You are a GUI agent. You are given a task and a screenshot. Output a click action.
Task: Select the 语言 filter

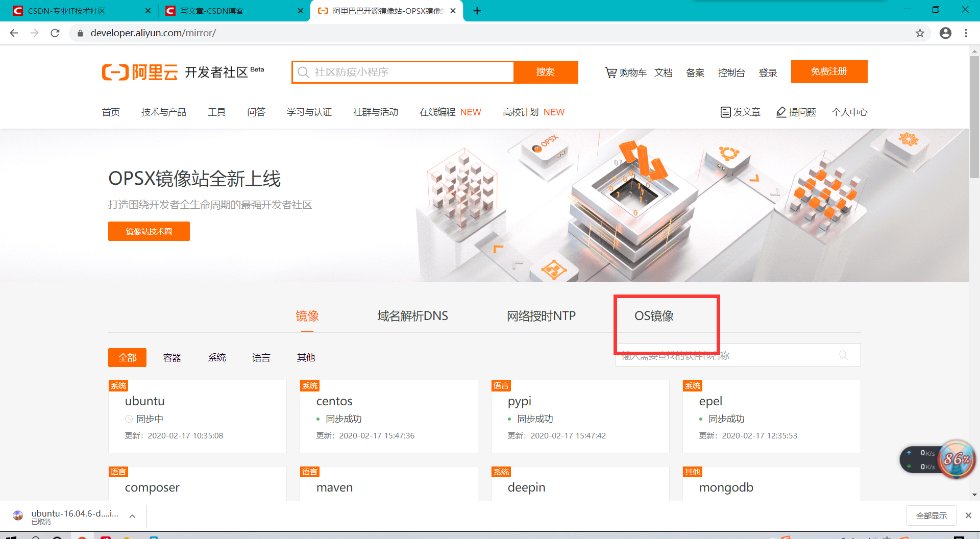pyautogui.click(x=261, y=357)
